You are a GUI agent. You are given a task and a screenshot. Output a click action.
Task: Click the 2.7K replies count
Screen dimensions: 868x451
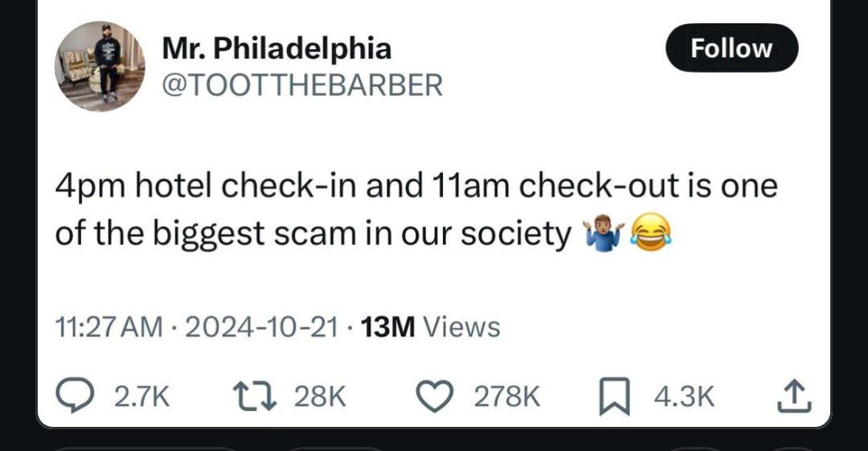(x=141, y=396)
